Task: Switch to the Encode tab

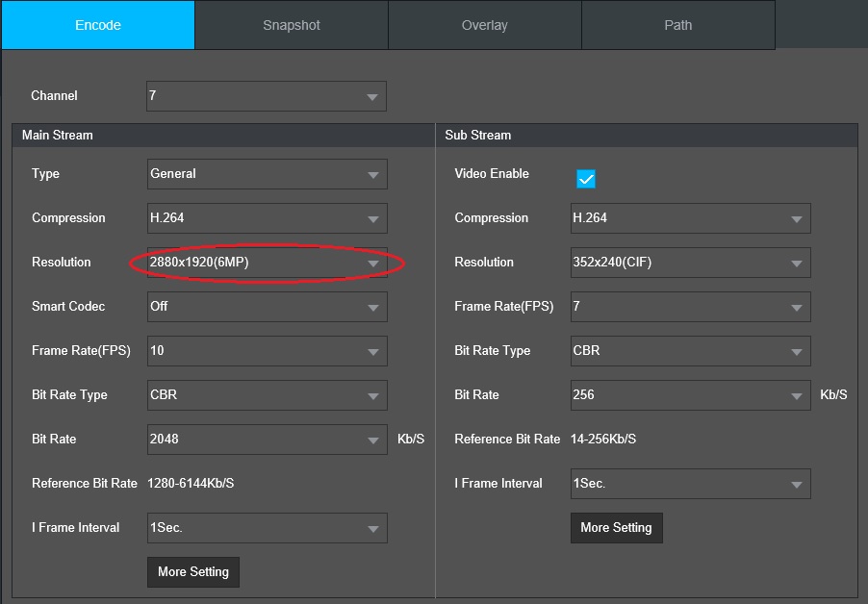Action: point(98,25)
